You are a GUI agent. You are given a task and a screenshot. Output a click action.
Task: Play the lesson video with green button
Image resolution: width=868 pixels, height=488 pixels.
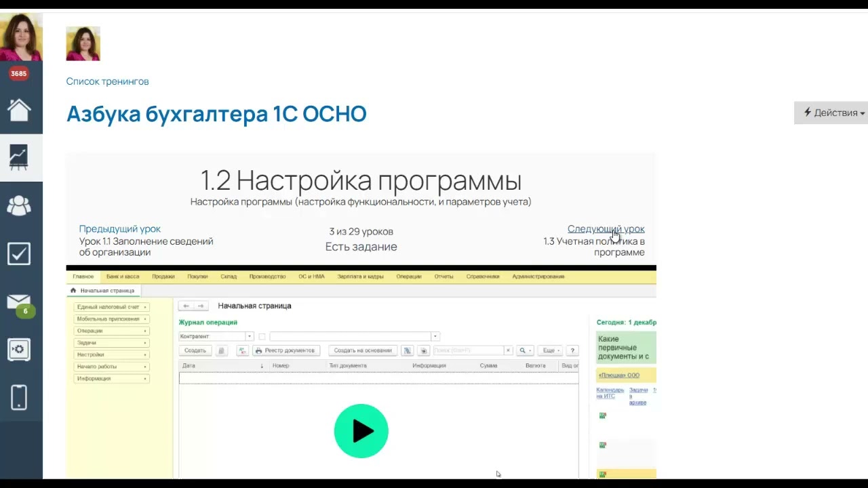point(361,431)
